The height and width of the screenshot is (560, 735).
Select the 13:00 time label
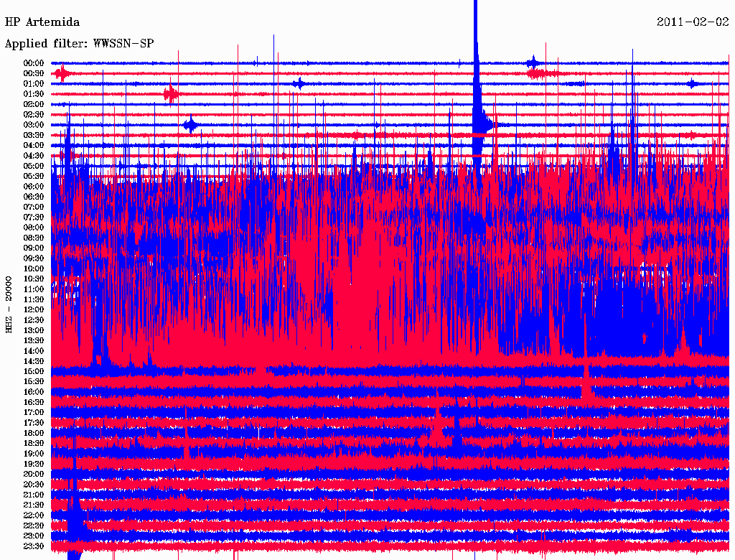tap(34, 331)
